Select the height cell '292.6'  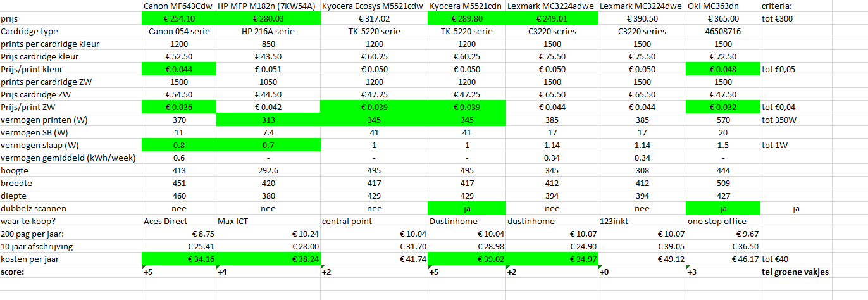click(x=268, y=171)
